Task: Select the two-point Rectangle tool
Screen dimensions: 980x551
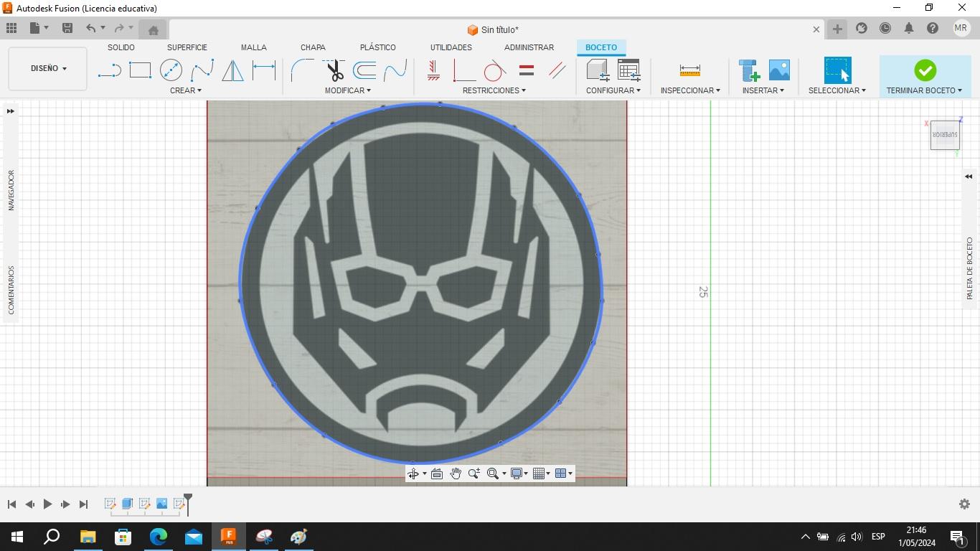Action: tap(140, 70)
